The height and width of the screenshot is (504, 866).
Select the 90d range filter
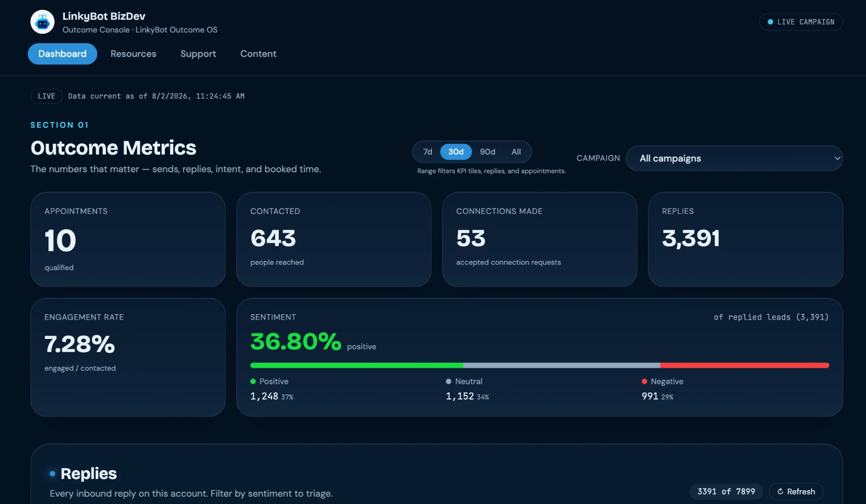click(x=488, y=152)
